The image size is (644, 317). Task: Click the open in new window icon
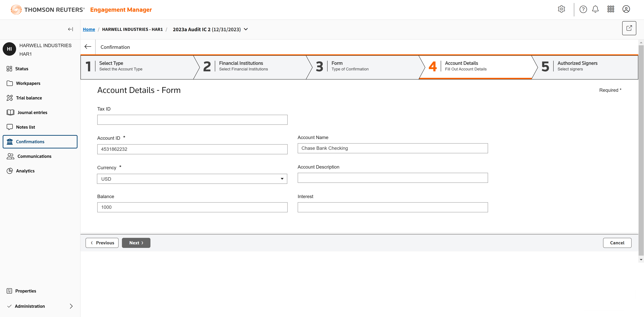629,28
